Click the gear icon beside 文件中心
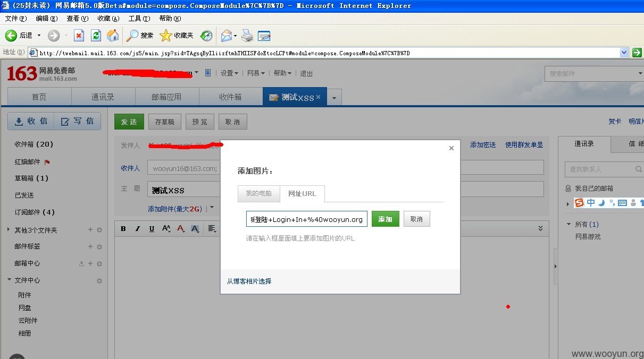This screenshot has height=359, width=644. coord(99,280)
